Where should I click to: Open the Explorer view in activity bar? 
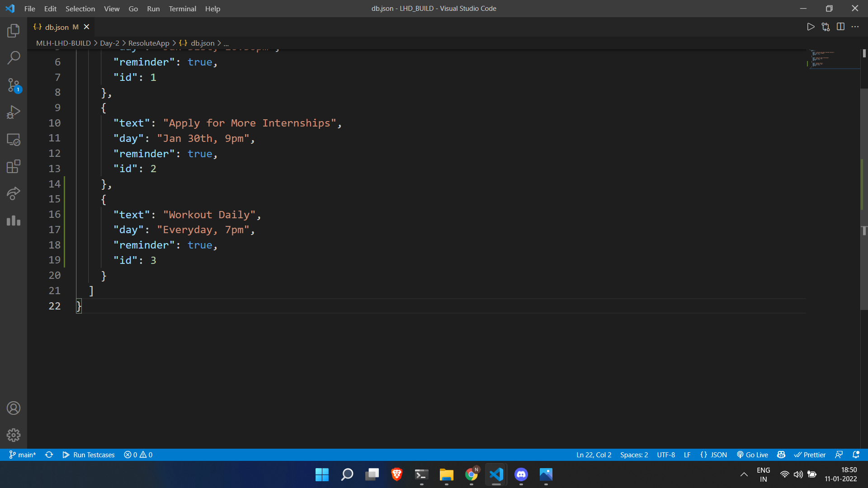coord(14,31)
